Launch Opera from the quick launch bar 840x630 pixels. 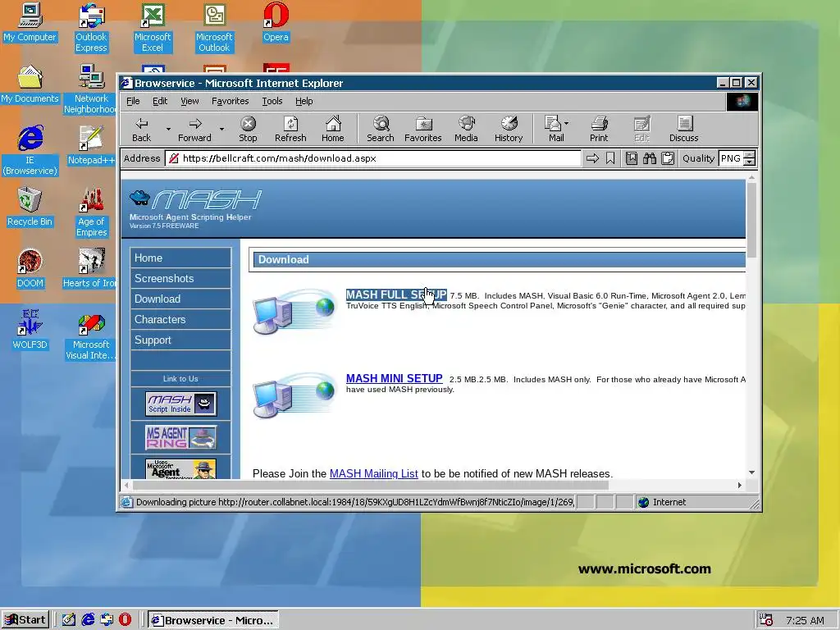click(125, 620)
